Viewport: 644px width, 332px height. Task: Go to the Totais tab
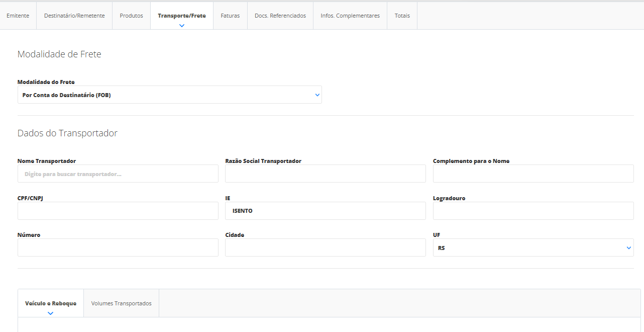402,16
